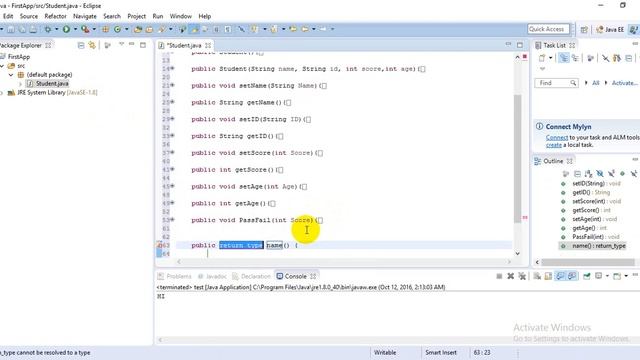Toggle Scheduled view in Task List toolbar

pos(575,58)
